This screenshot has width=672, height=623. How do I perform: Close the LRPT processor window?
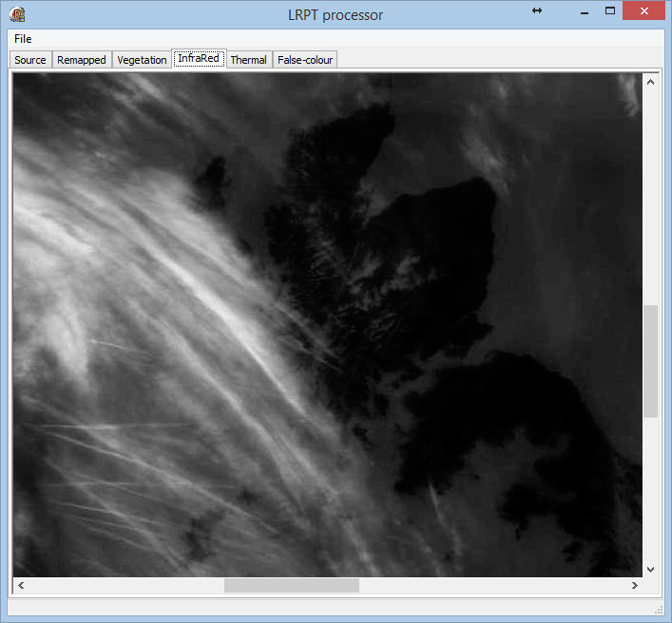[x=643, y=10]
